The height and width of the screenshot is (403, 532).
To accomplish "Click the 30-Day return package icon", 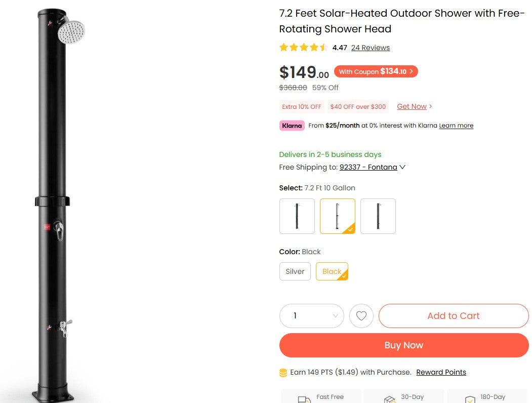I will [x=389, y=398].
